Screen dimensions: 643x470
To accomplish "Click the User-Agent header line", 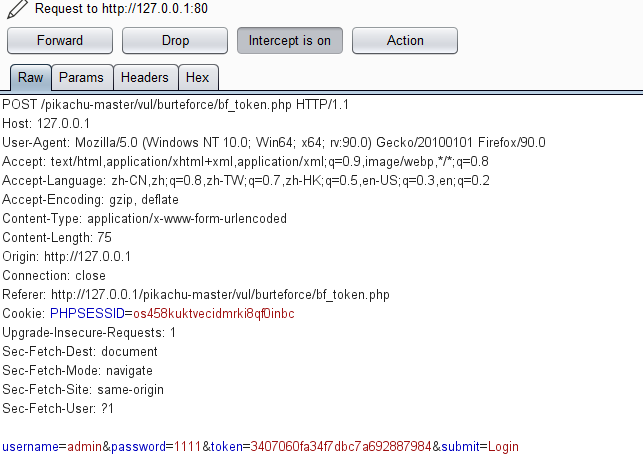I will coord(274,143).
